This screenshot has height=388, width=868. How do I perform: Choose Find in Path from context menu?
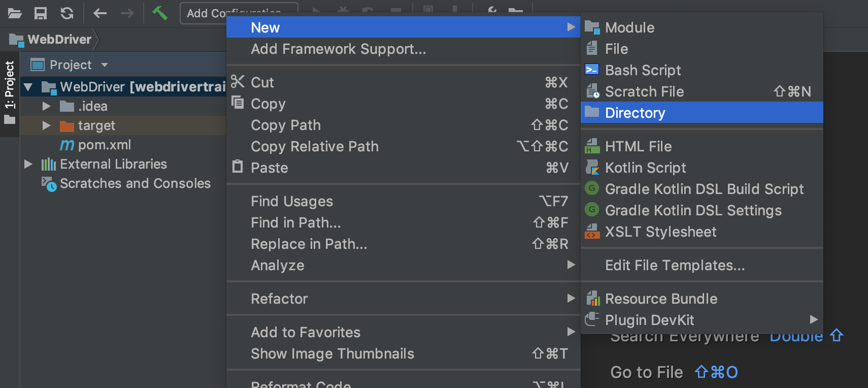[296, 222]
